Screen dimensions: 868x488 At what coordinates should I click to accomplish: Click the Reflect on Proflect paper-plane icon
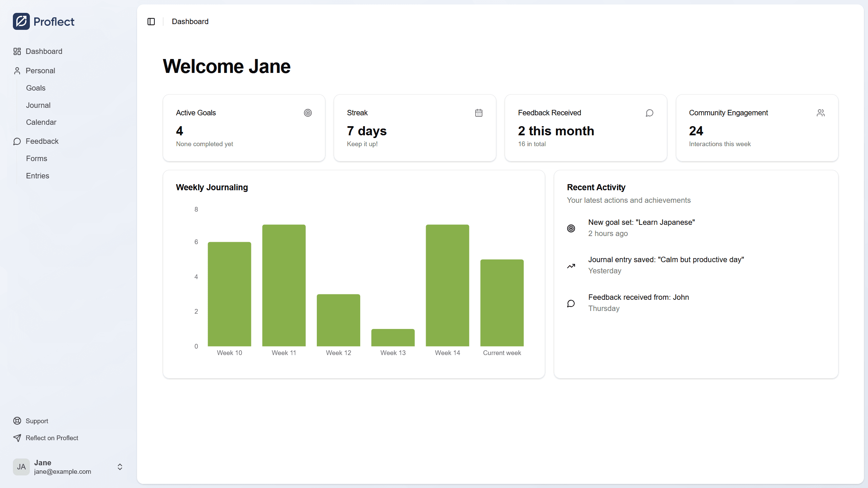click(17, 438)
